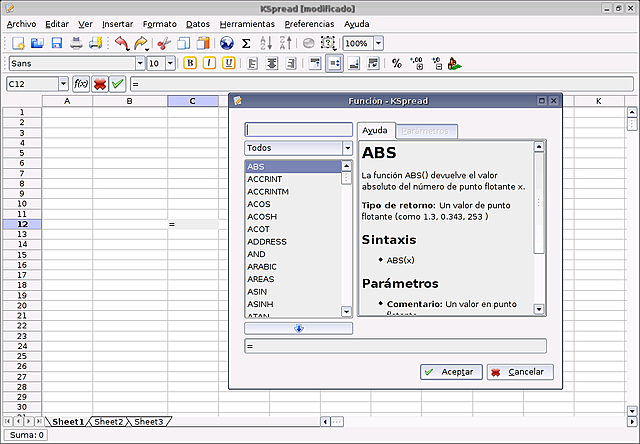Select column B header
This screenshot has width=640, height=444.
130,101
